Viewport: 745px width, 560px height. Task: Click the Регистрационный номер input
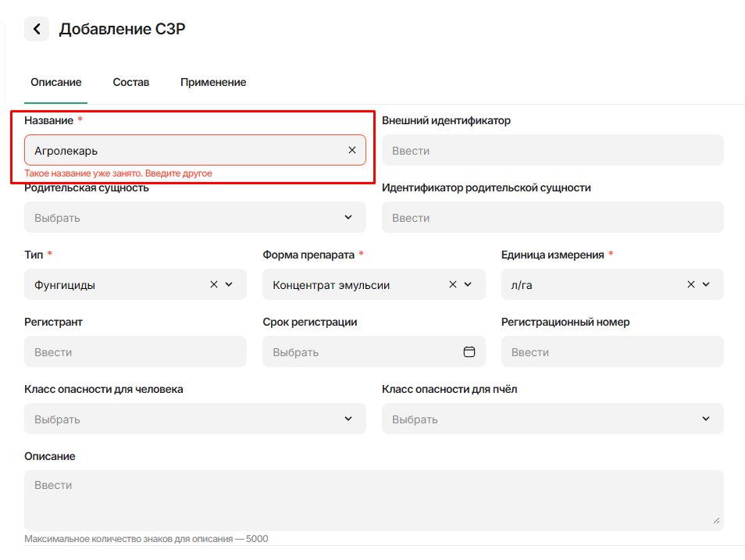(612, 351)
